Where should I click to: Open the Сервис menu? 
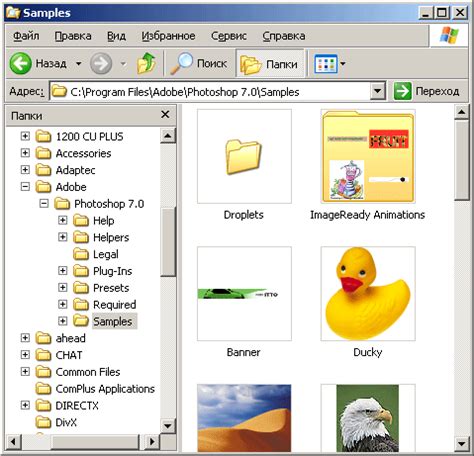tap(229, 36)
